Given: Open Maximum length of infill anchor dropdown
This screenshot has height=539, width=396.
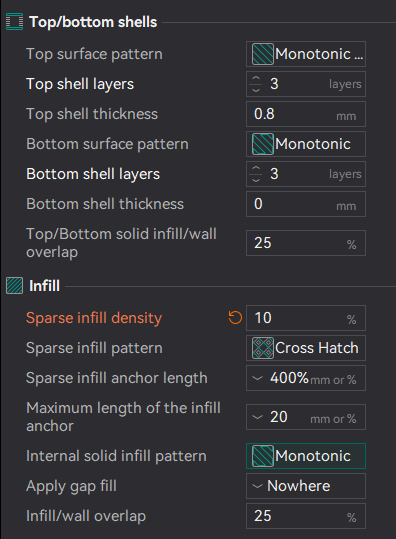Looking at the screenshot, I should coord(257,417).
